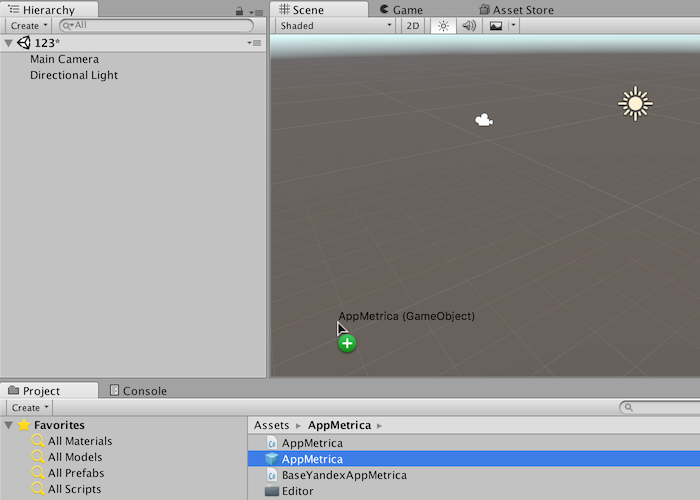The height and width of the screenshot is (500, 700).
Task: Click the camera gizmo in Scene view
Action: pyautogui.click(x=483, y=120)
